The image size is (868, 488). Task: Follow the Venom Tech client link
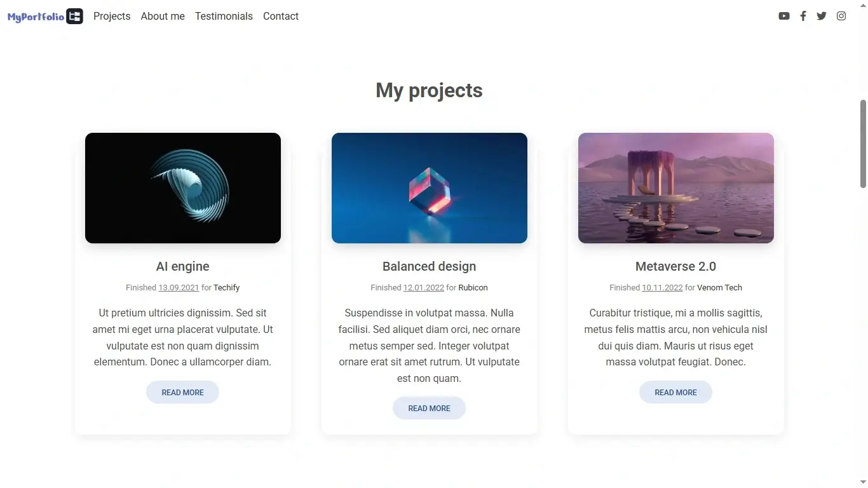720,288
